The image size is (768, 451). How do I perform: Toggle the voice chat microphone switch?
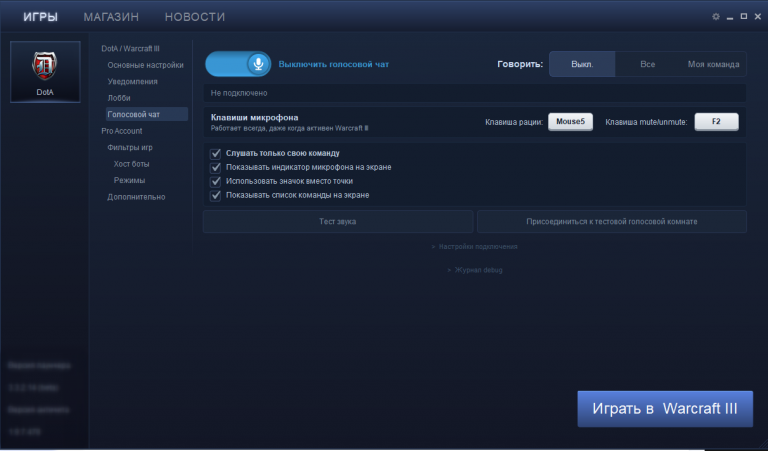point(238,64)
